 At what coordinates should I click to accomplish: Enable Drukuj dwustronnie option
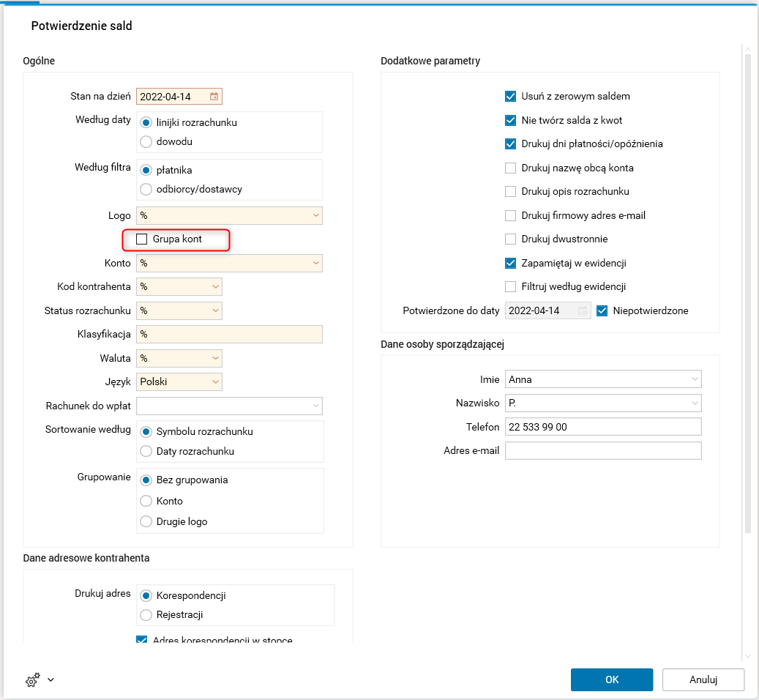(511, 239)
